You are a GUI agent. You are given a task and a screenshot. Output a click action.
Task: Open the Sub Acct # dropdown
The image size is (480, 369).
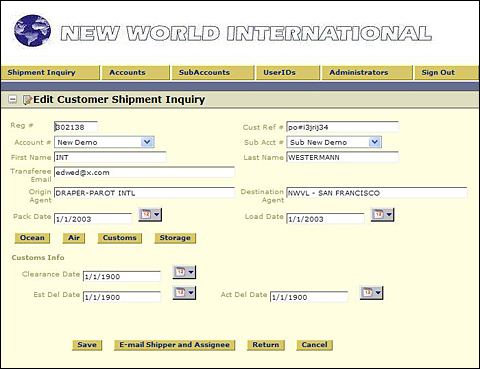point(375,142)
